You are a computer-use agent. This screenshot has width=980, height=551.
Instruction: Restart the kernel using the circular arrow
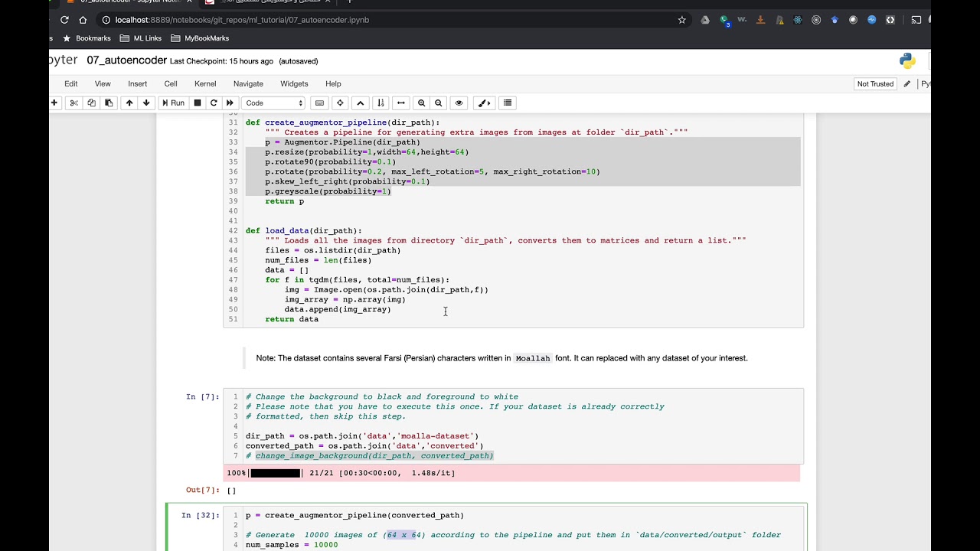click(214, 103)
